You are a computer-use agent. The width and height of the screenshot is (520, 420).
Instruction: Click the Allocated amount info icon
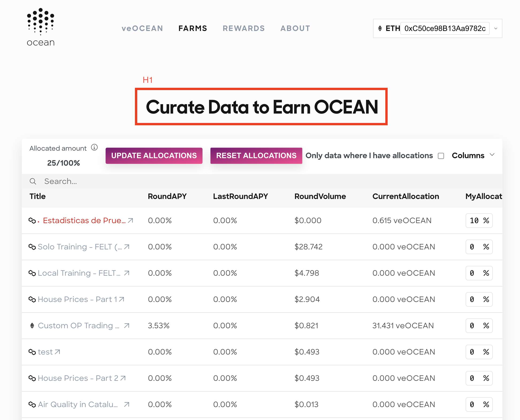(94, 148)
